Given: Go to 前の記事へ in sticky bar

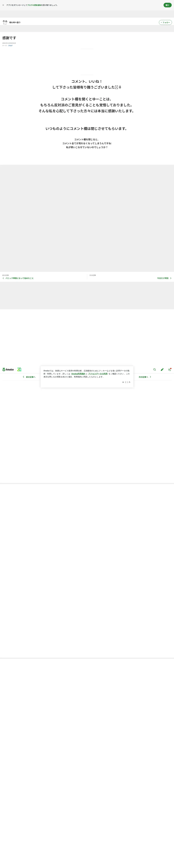Looking at the screenshot, I should 29,377.
